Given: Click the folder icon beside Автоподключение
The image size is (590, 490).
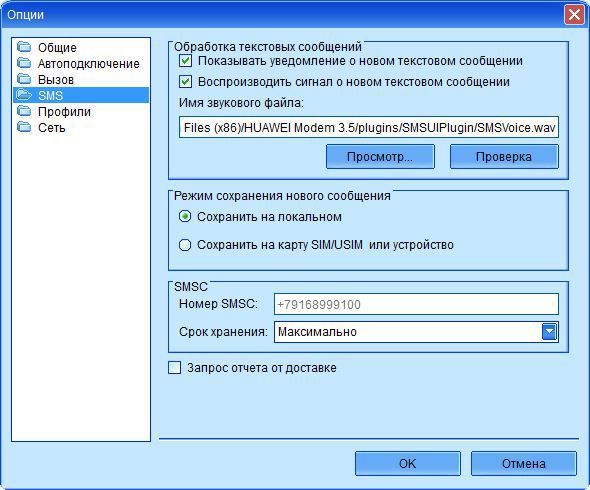Looking at the screenshot, I should click(x=24, y=63).
